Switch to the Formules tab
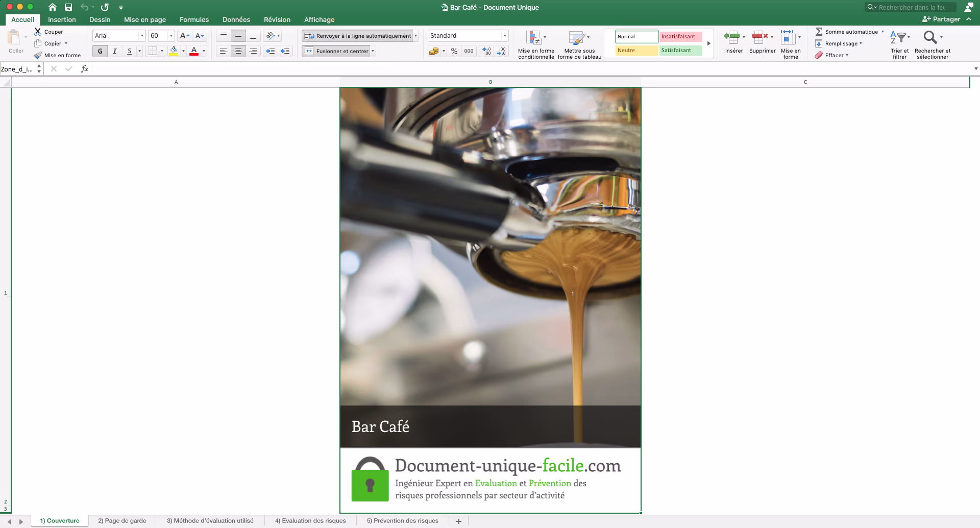The image size is (980, 528). [194, 19]
